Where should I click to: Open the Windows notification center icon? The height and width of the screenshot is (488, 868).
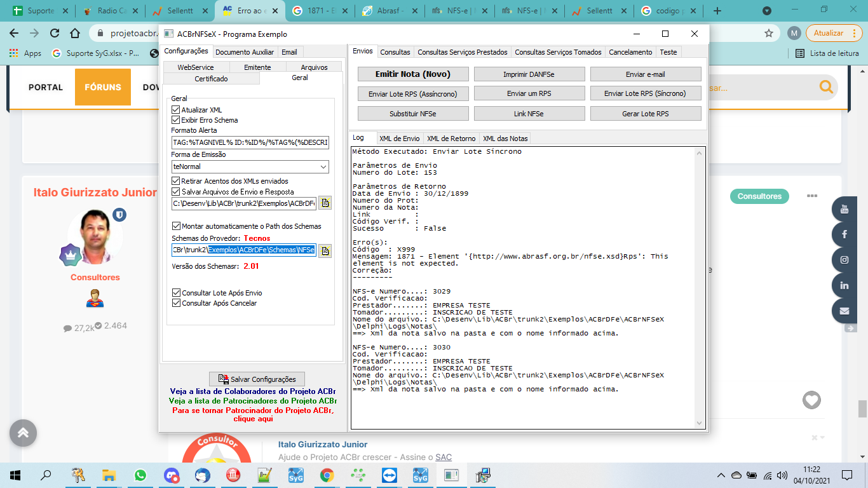click(847, 475)
